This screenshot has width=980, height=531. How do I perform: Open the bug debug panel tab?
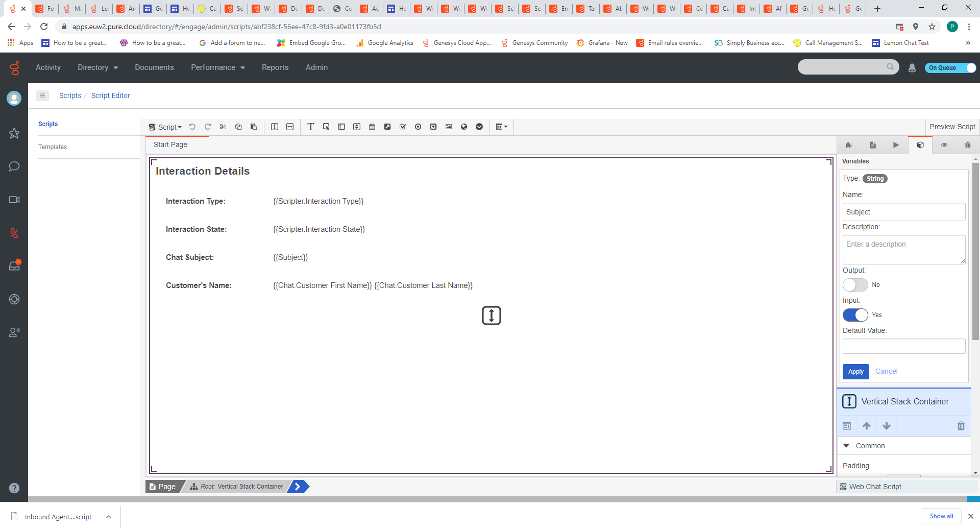[968, 145]
